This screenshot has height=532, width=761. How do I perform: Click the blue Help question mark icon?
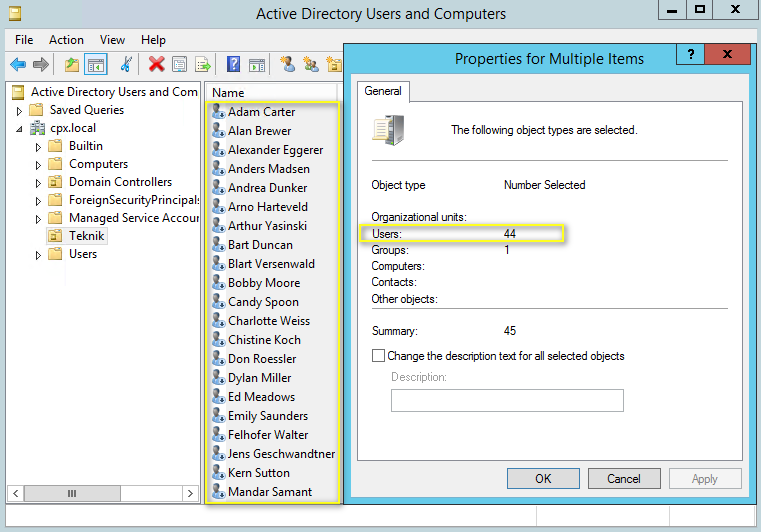[233, 64]
